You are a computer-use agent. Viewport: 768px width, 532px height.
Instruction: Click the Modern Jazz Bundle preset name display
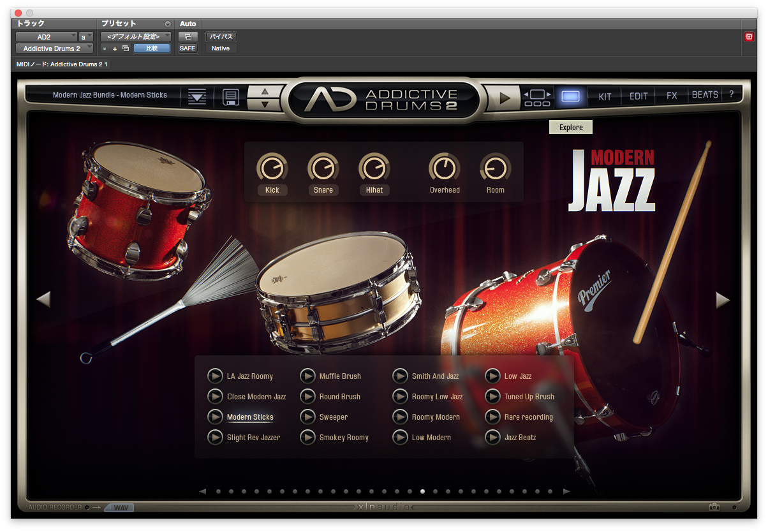[110, 95]
